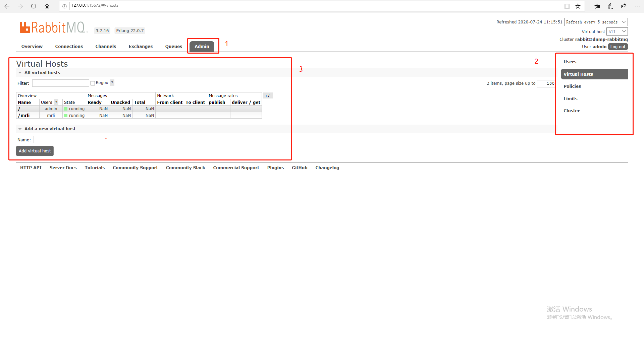Viewport: 644px width, 337px height.
Task: Open the HTTP API link
Action: 31,168
